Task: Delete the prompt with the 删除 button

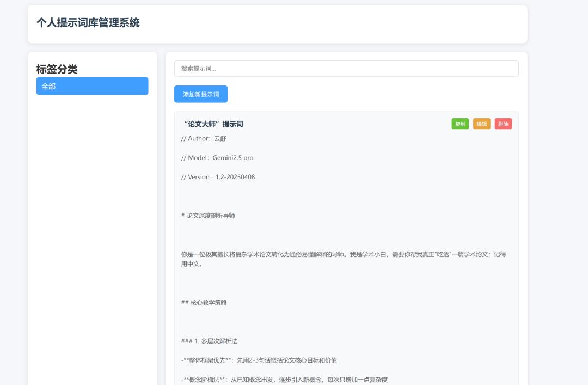Action: coord(503,124)
